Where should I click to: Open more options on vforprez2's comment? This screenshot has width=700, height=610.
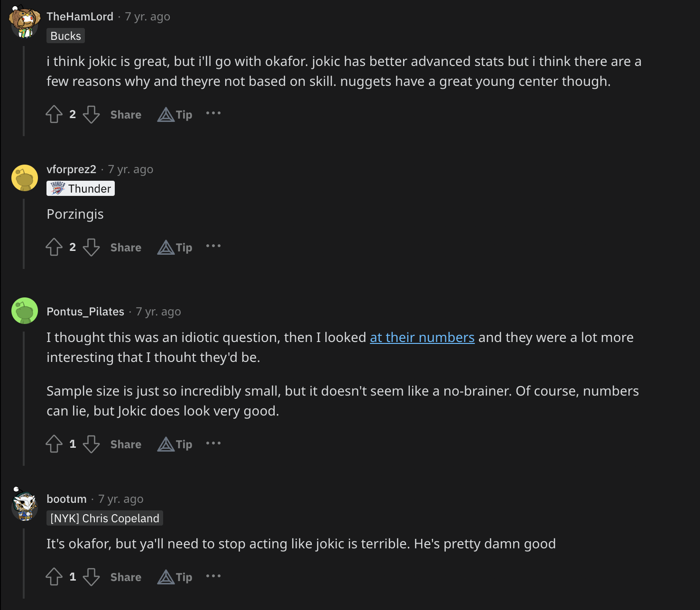pyautogui.click(x=213, y=246)
